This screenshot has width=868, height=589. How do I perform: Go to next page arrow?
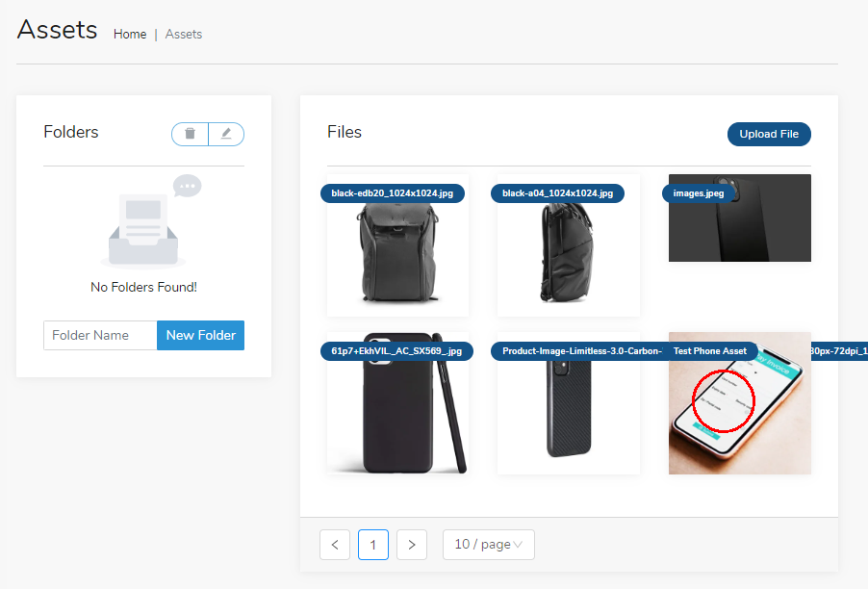[412, 545]
